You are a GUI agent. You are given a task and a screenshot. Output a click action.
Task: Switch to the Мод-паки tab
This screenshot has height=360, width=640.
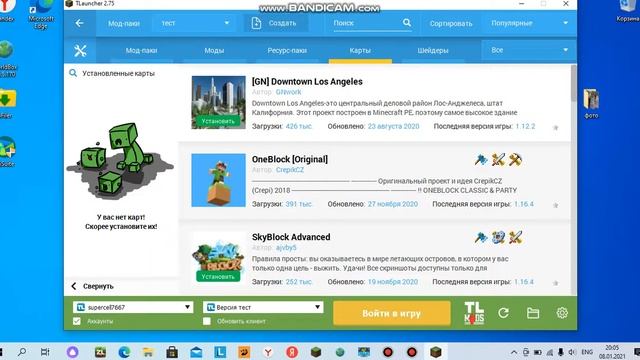[141, 51]
